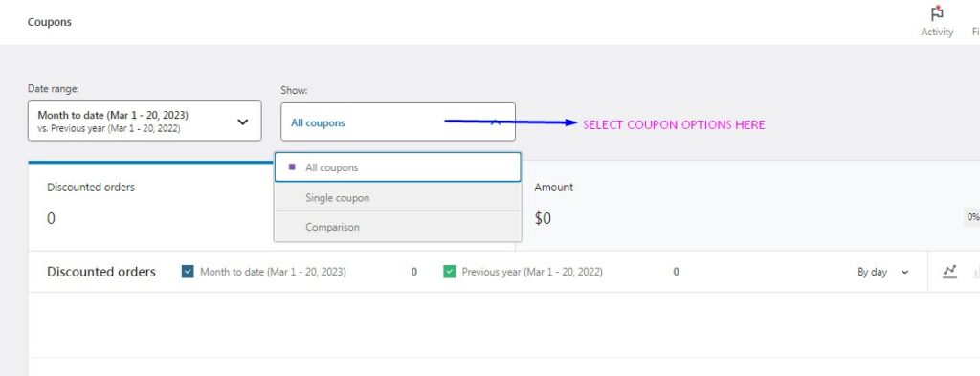Click the chevron arrow in Date range box
The width and height of the screenshot is (980, 376).
coord(243,122)
